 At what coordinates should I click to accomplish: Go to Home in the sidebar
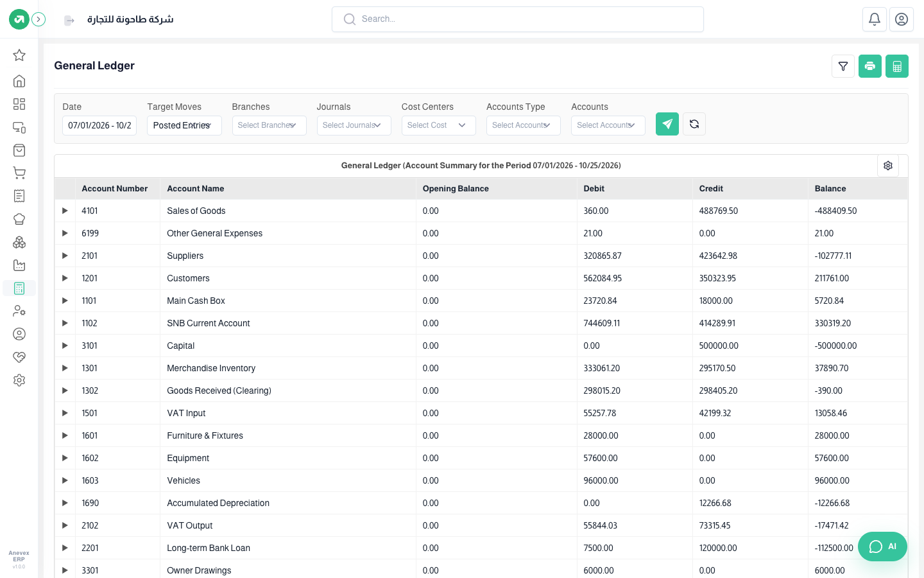tap(19, 81)
